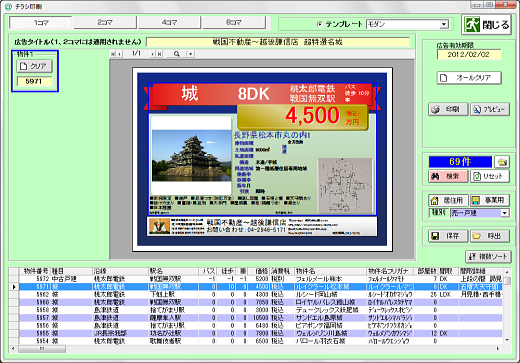Expand the モダン template dropdown
This screenshot has width=520, height=363.
(x=444, y=24)
